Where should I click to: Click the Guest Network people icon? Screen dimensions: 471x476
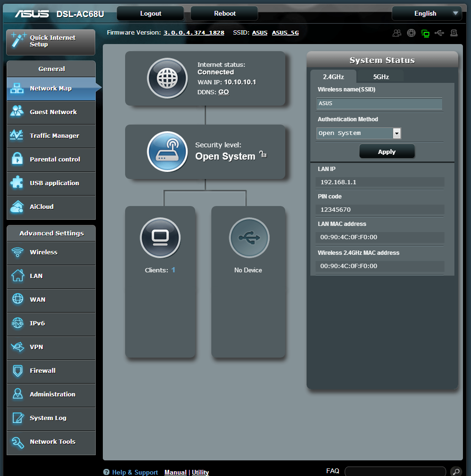(17, 111)
